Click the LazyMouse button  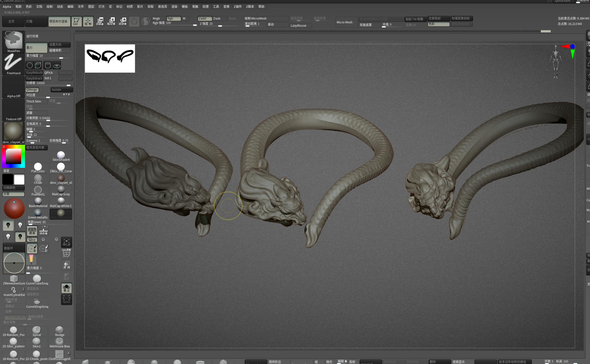click(x=301, y=26)
